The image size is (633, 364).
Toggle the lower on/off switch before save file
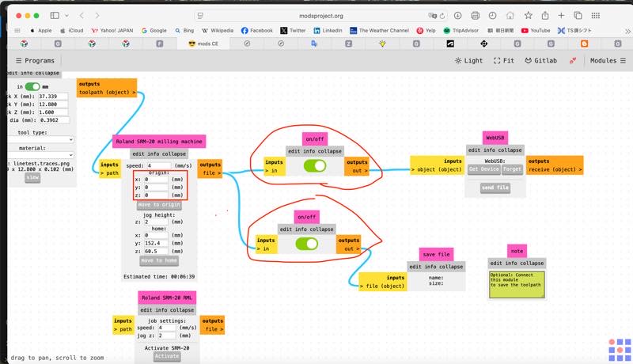tap(306, 244)
